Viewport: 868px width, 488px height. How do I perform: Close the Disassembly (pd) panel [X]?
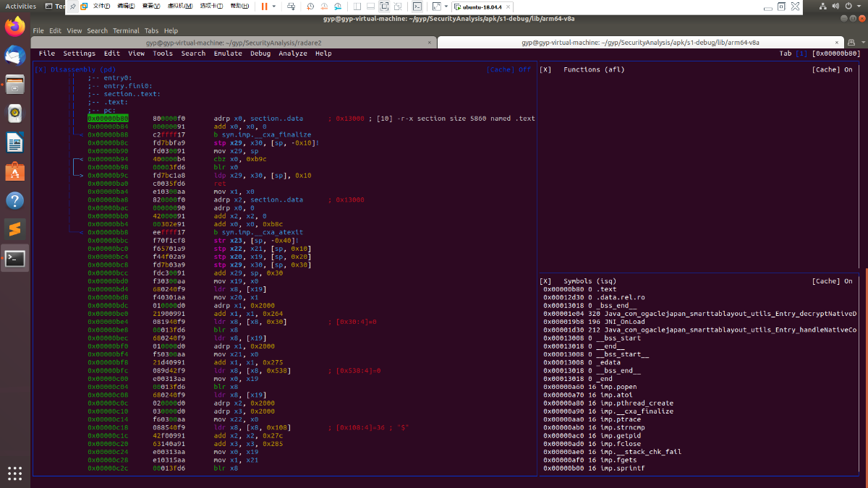click(41, 70)
